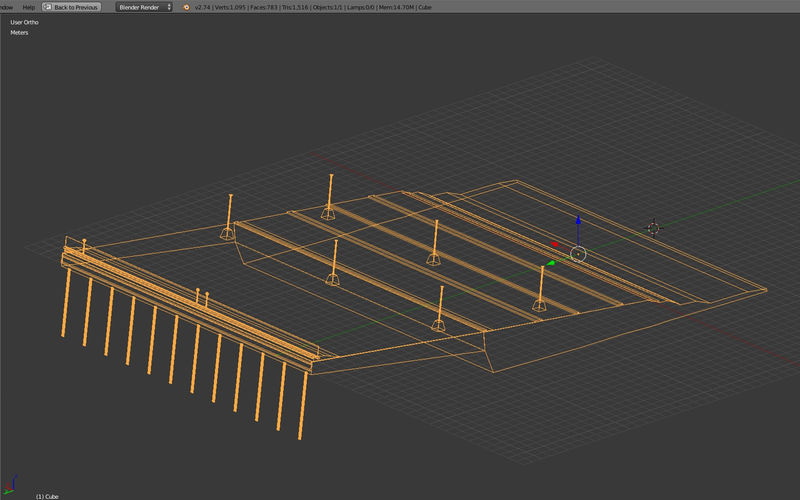Open the Blender Render engine dropdown
The height and width of the screenshot is (500, 800).
click(143, 7)
